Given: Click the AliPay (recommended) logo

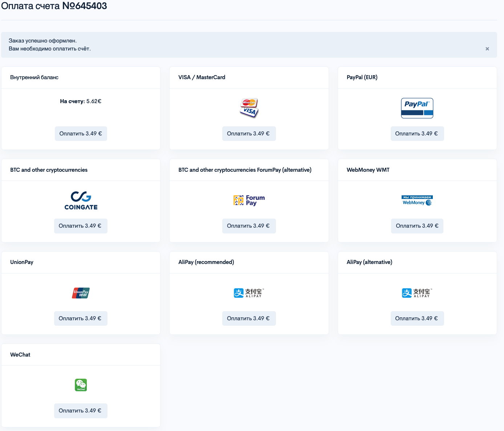Looking at the screenshot, I should click(x=249, y=293).
